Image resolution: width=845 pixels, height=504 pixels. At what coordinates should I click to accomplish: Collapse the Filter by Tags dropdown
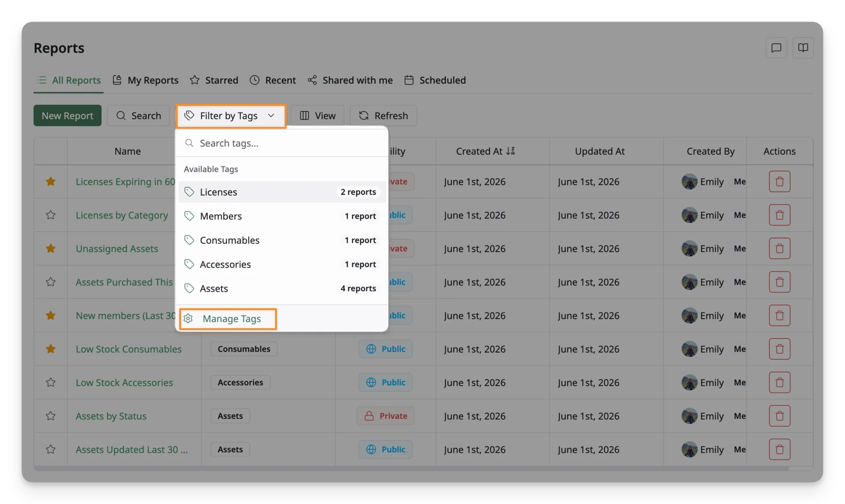click(x=230, y=116)
